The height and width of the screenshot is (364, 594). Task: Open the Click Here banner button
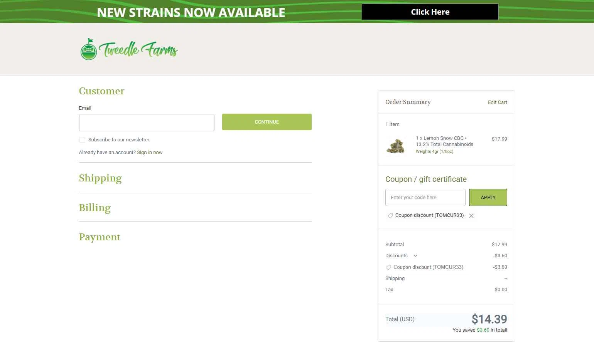[430, 12]
